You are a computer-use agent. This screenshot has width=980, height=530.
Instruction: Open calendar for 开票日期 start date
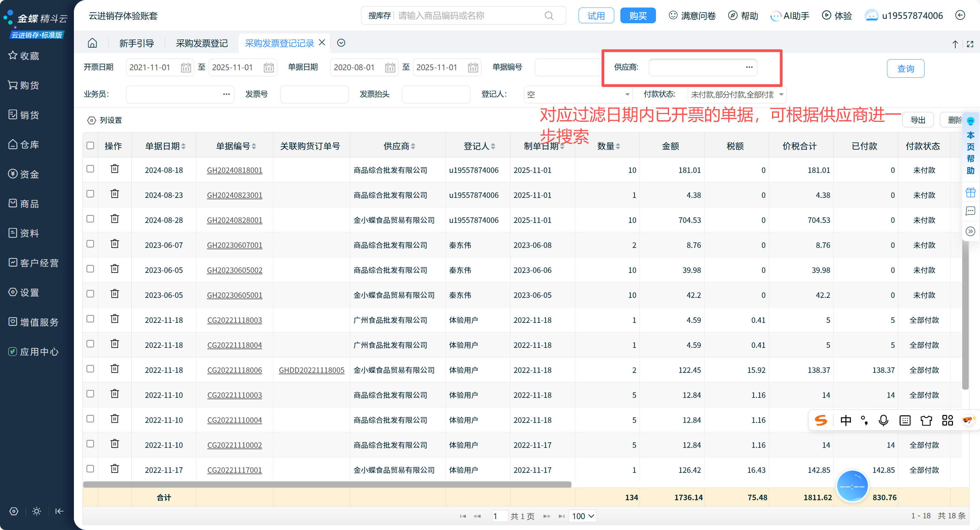point(186,68)
